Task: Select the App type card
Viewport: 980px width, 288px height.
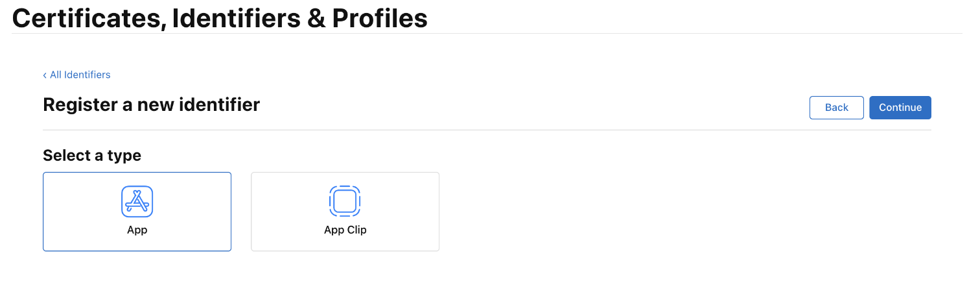Action: 137,211
